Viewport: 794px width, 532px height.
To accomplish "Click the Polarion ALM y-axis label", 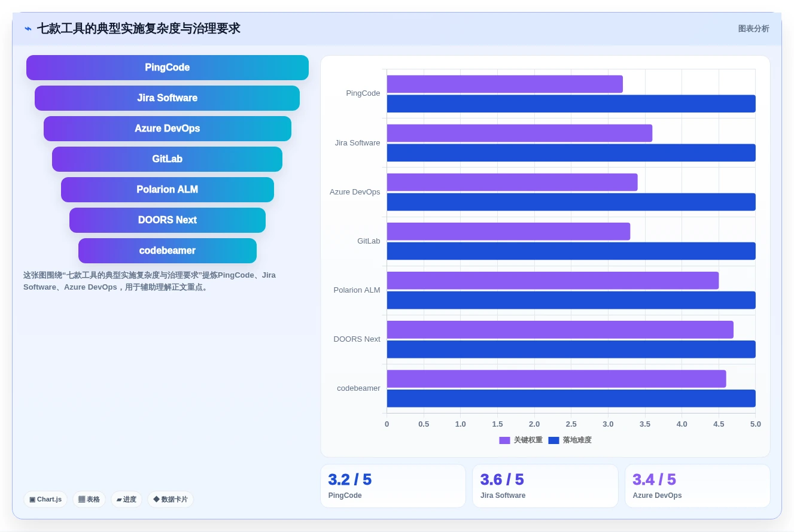I will pos(357,290).
